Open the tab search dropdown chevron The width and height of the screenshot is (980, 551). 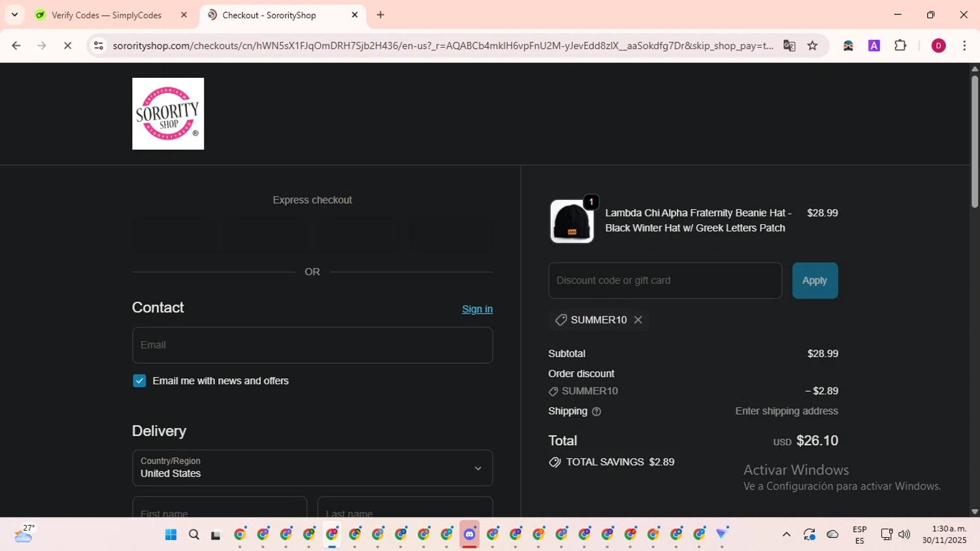[14, 14]
